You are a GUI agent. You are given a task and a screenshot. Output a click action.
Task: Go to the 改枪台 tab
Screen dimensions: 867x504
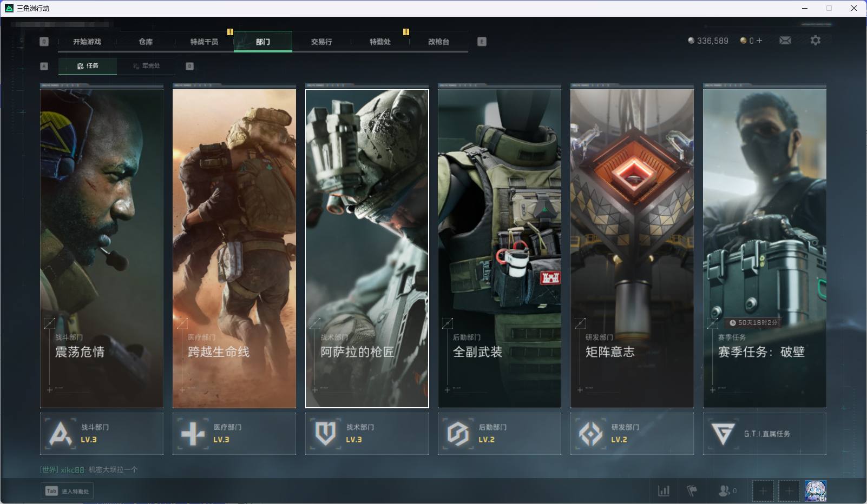tap(438, 42)
